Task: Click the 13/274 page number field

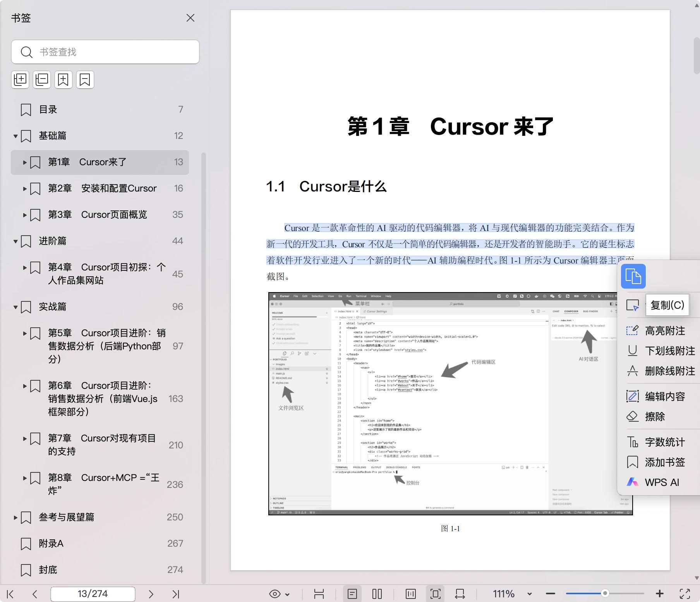Action: click(93, 594)
